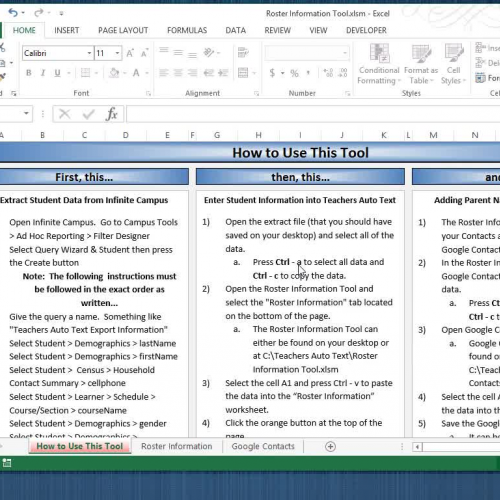The image size is (500, 500).
Task: Switch to the INSERT ribbon tab
Action: [x=67, y=30]
